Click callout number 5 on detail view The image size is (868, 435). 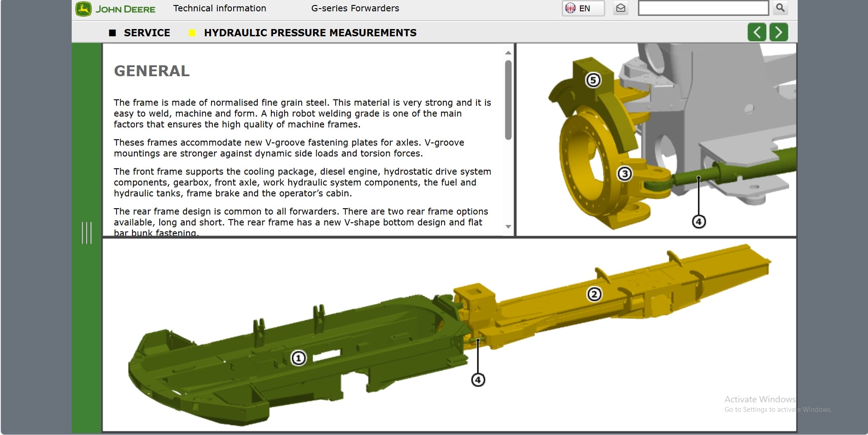point(593,80)
